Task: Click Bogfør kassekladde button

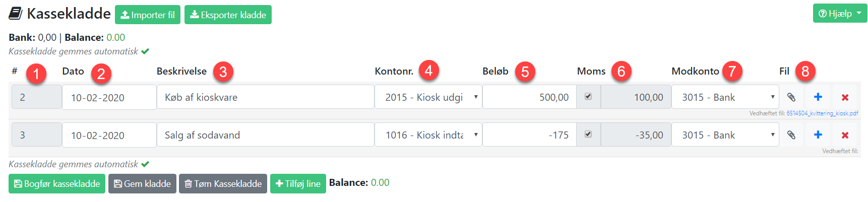Action: pos(57,184)
